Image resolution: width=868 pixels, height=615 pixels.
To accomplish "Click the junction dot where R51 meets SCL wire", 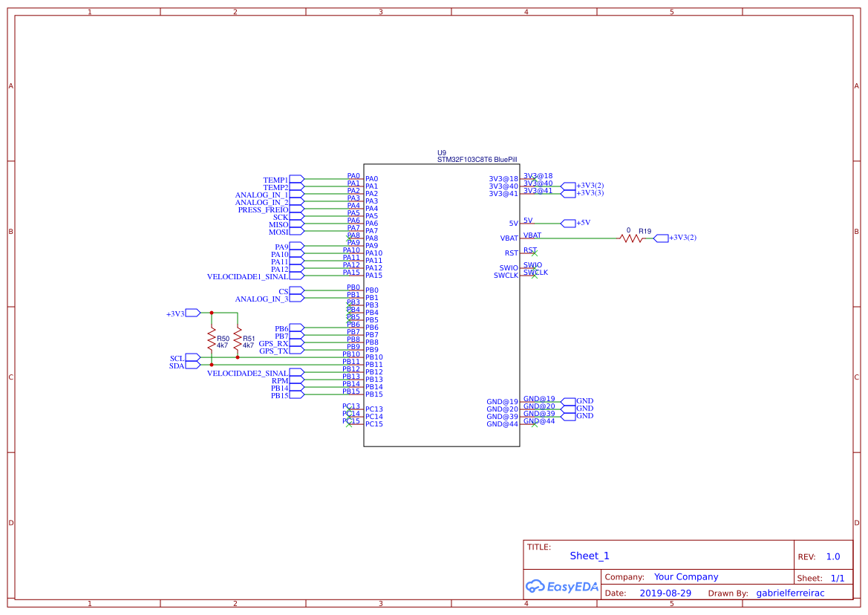I will (x=238, y=357).
